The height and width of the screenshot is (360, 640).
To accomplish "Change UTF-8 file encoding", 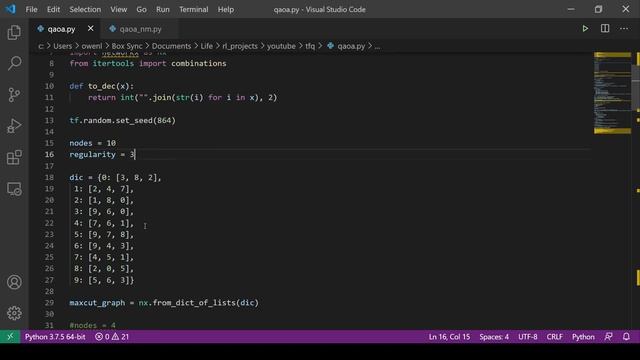I will 527,337.
